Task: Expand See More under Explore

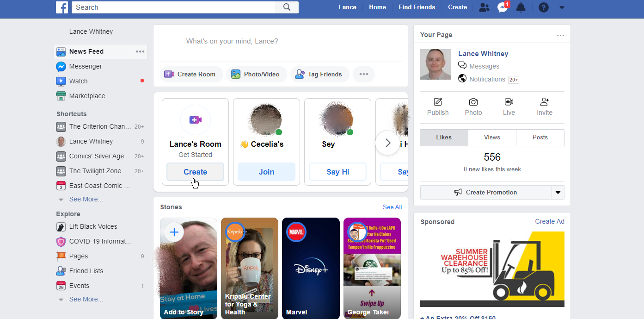Action: pyautogui.click(x=86, y=299)
